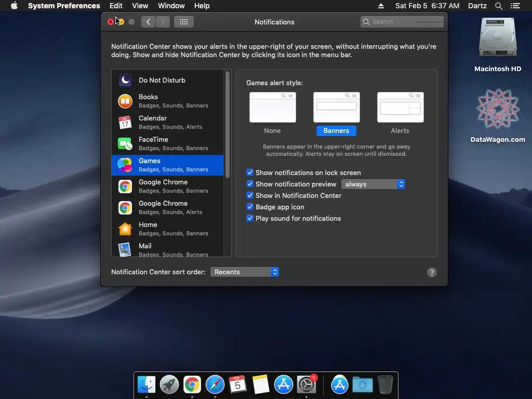Open the Dartz user menu
The height and width of the screenshot is (399, 532).
click(x=477, y=6)
